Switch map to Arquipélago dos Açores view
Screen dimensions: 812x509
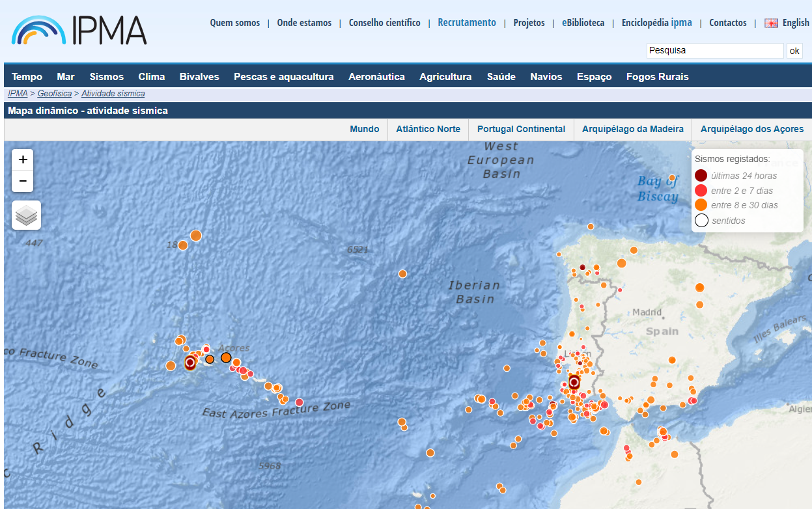752,129
